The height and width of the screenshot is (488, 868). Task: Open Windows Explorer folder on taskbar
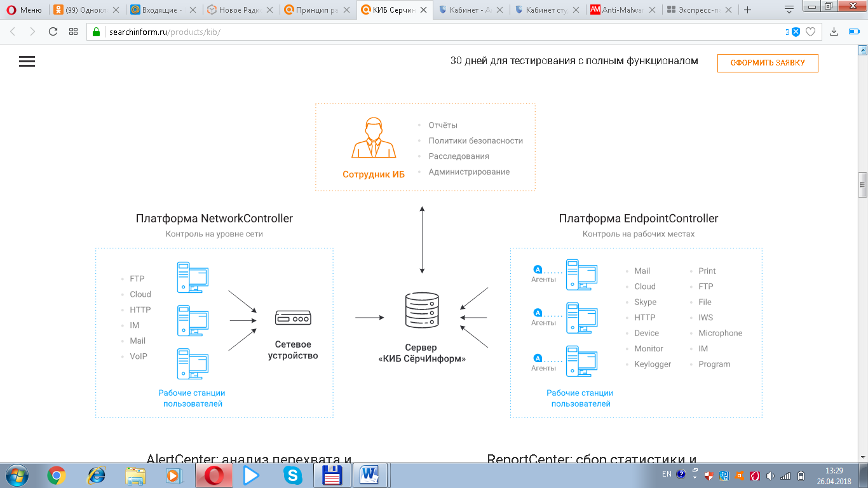coord(135,475)
